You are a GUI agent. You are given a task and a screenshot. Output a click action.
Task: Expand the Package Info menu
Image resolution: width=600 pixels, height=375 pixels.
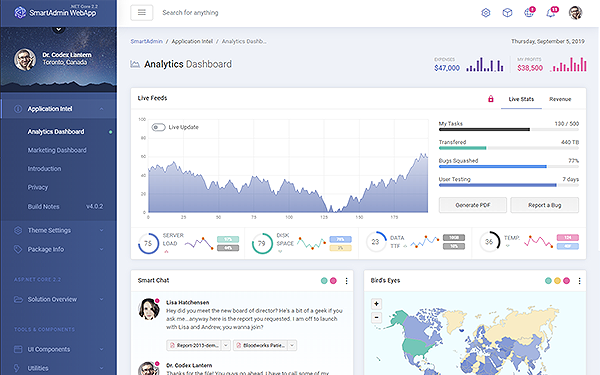point(101,249)
